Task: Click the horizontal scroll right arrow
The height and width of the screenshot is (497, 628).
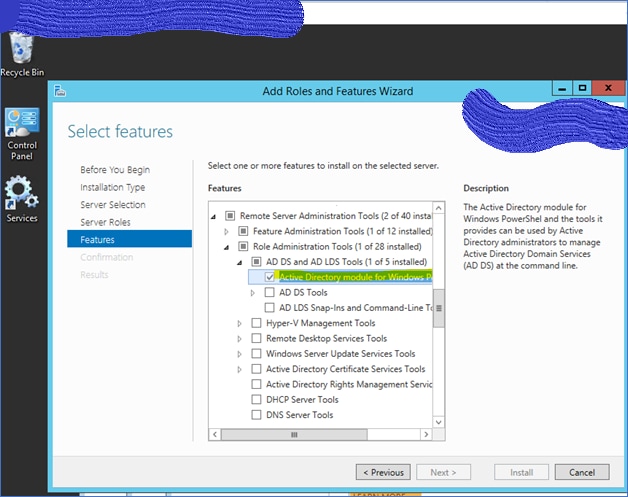Action: coord(426,435)
